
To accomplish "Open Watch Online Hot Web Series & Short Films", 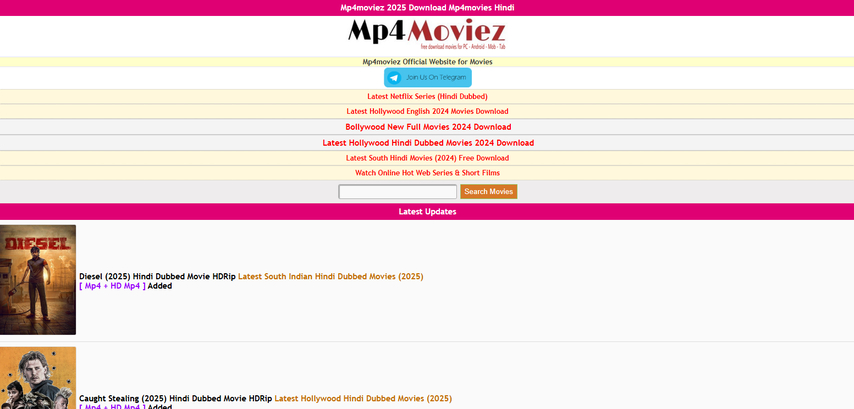I will (x=427, y=173).
